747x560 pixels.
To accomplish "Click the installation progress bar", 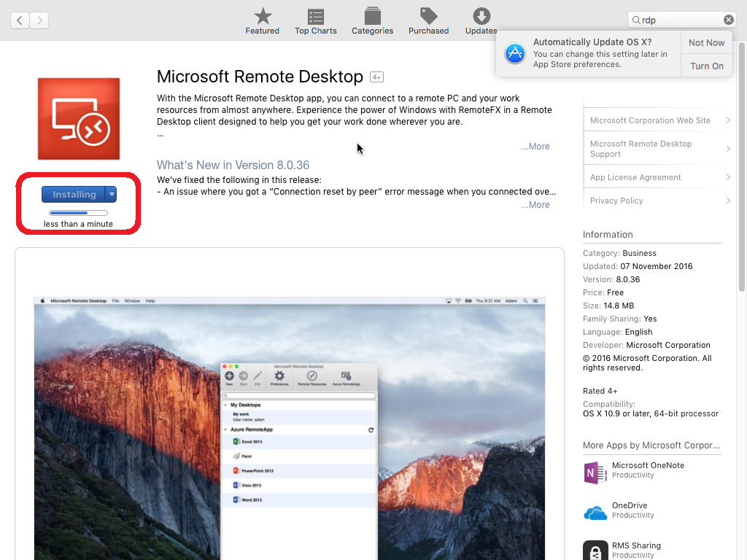I will [78, 213].
